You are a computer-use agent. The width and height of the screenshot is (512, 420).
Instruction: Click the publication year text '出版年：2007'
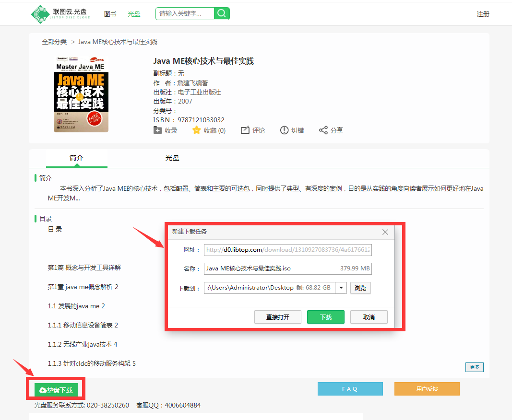(173, 102)
